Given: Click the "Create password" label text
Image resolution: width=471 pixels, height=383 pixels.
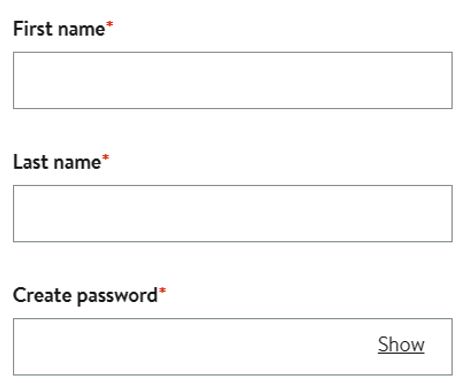Looking at the screenshot, I should point(85,296).
